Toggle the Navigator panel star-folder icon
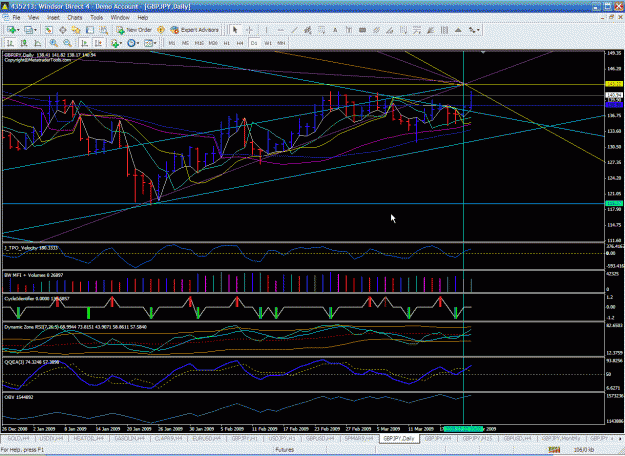 (76, 30)
